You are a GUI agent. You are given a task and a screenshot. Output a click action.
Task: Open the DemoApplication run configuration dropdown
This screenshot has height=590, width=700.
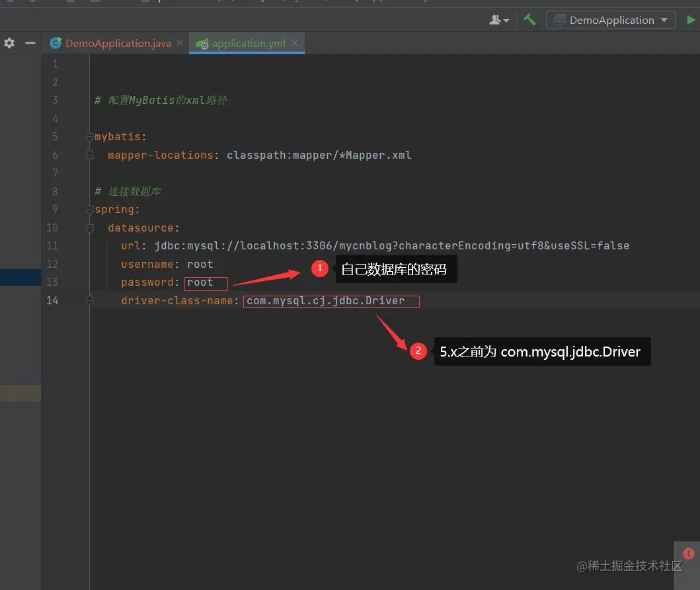(610, 20)
